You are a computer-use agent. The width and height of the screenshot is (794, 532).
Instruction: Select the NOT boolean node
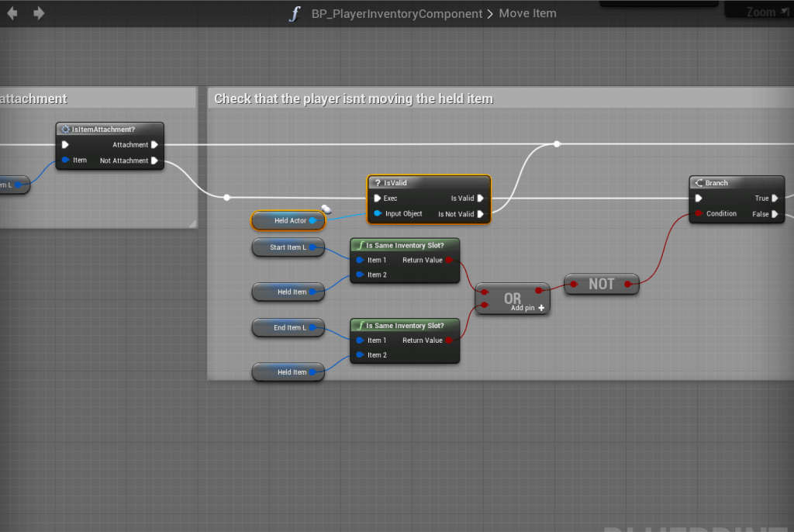point(601,285)
